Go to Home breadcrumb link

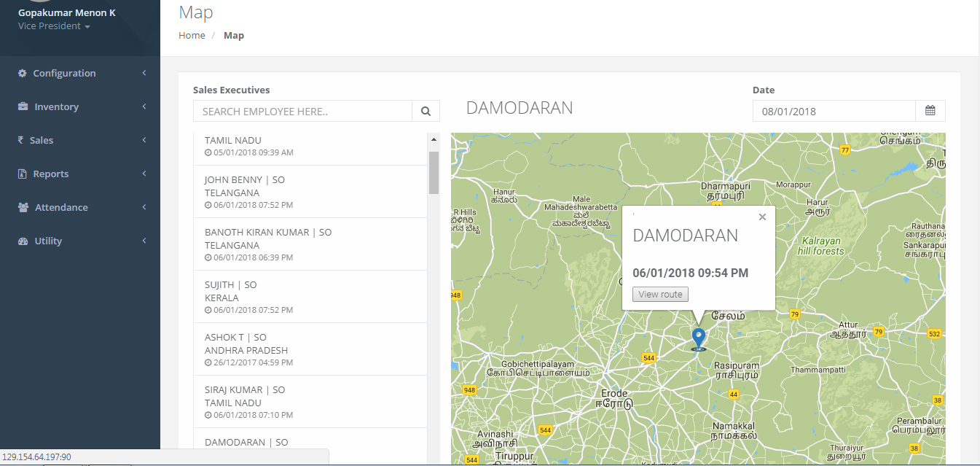[192, 35]
